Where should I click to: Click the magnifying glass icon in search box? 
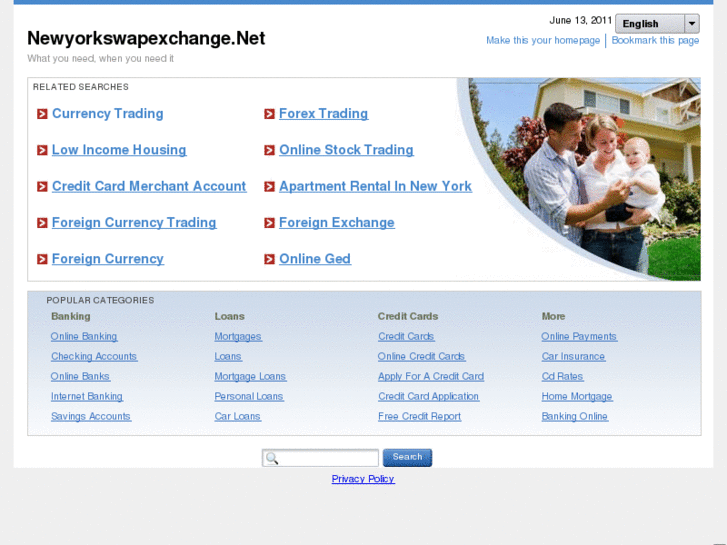coord(272,458)
